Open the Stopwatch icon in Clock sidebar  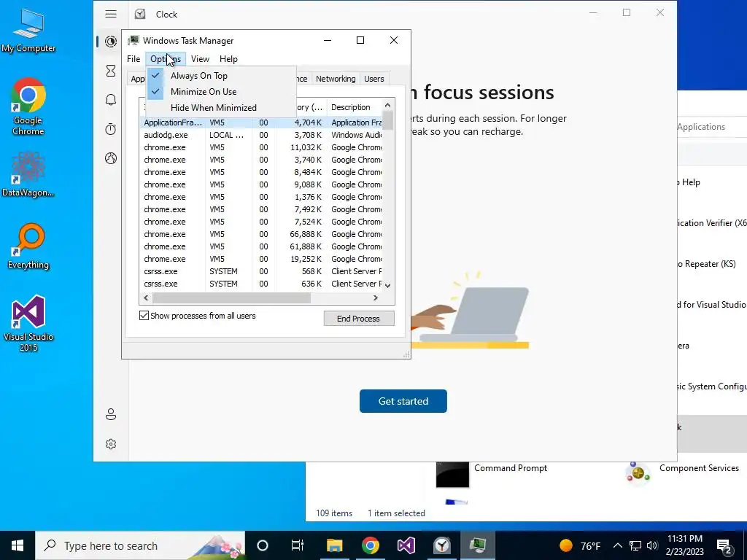(111, 129)
